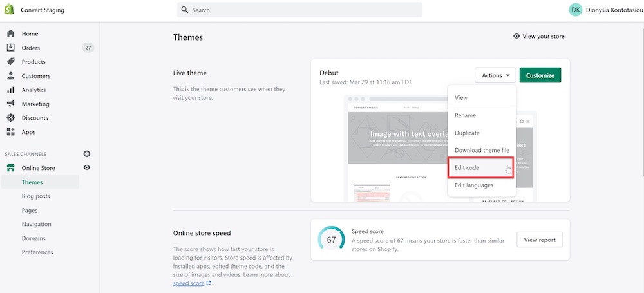Viewport: 644px width, 293px height.
Task: Click the Discounts badge icon
Action: click(x=11, y=118)
